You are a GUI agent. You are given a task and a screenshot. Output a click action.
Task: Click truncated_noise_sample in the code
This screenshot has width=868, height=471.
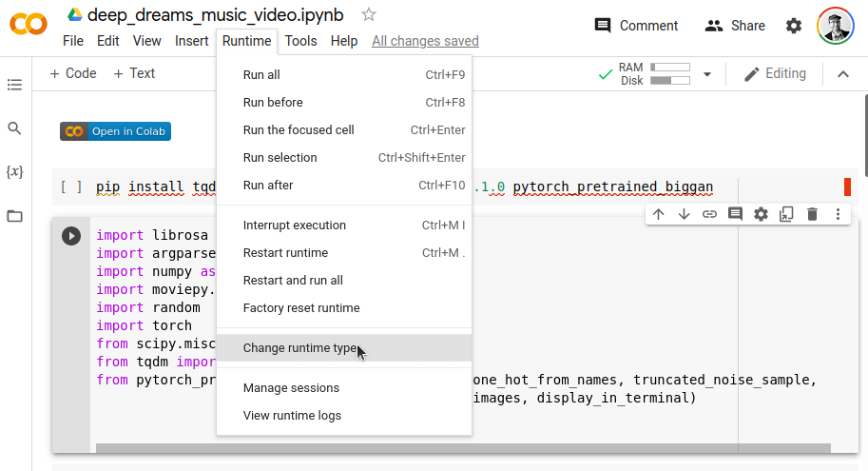[x=722, y=380]
